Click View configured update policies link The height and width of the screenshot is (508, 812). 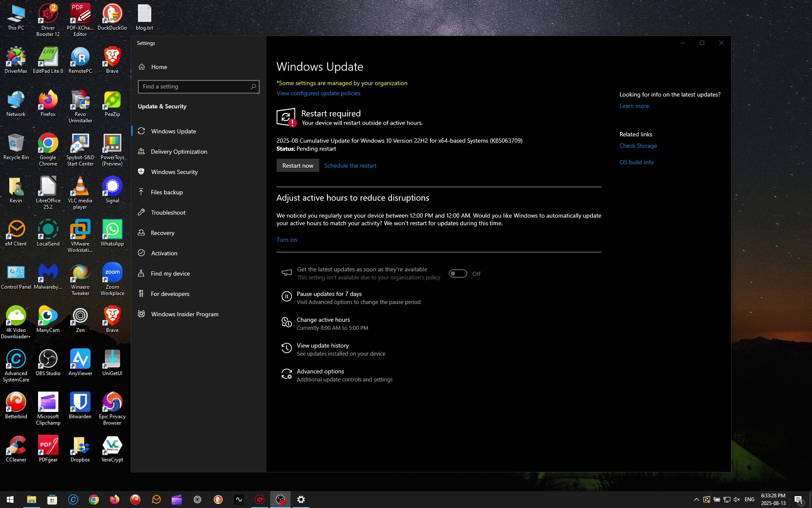318,93
